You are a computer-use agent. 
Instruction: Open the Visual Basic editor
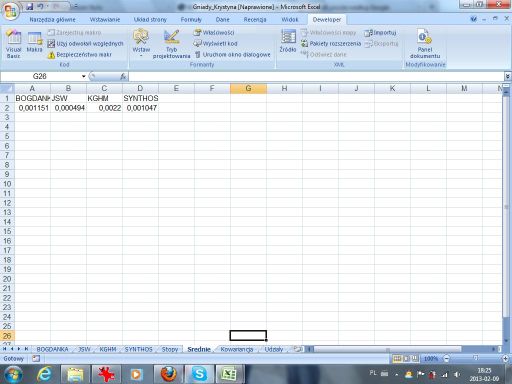13,44
